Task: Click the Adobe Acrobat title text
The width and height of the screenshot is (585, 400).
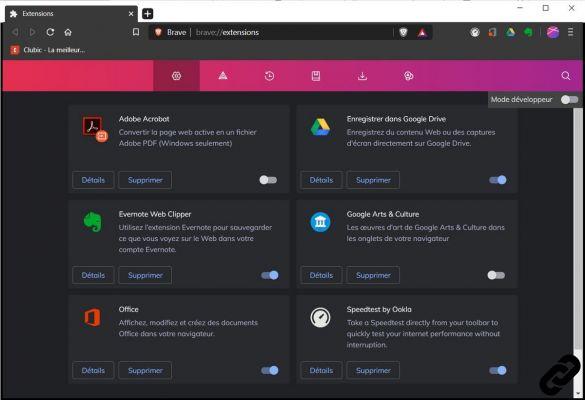Action: click(144, 119)
